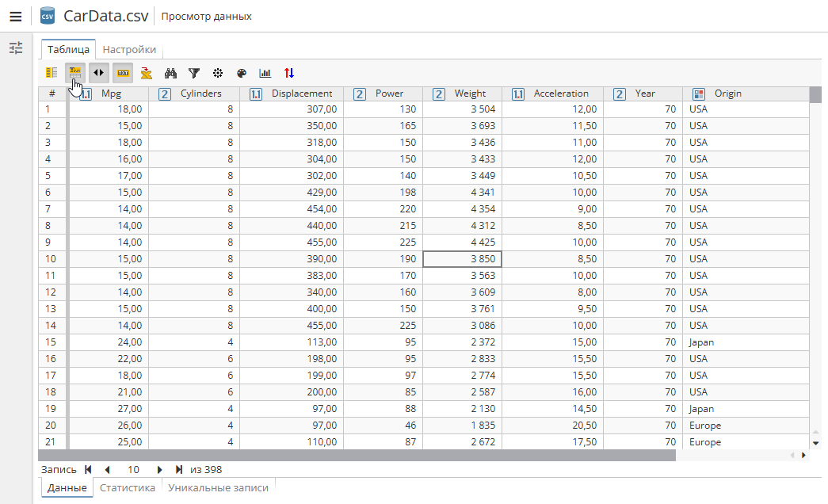Select the # row number header
Screen dimensions: 828x504
(x=52, y=94)
